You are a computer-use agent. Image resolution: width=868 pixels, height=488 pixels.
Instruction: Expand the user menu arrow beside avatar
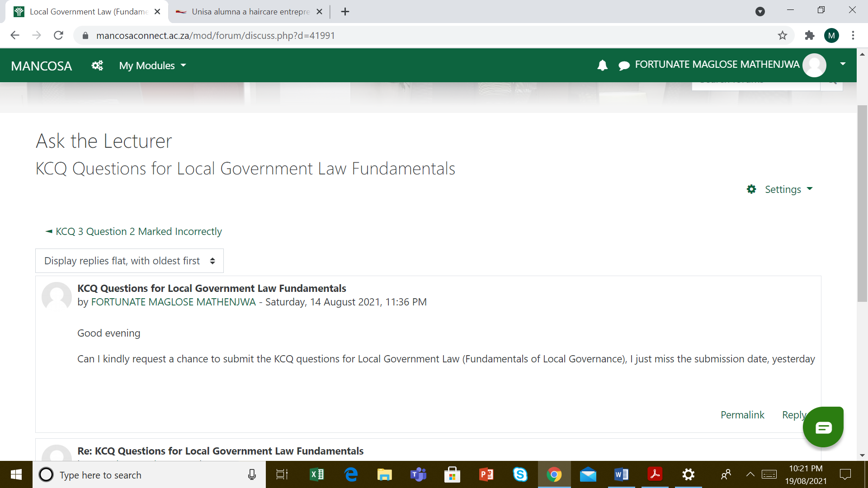click(x=843, y=64)
